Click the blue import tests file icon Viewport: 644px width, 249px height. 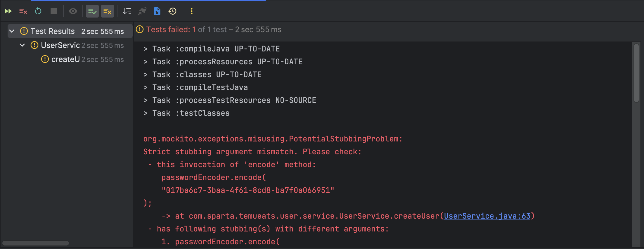[157, 11]
